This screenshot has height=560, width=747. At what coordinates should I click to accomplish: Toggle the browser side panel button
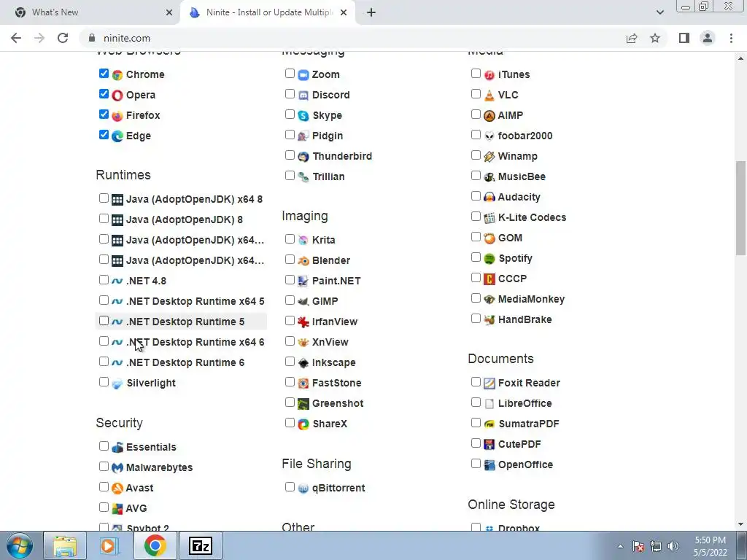pos(684,38)
